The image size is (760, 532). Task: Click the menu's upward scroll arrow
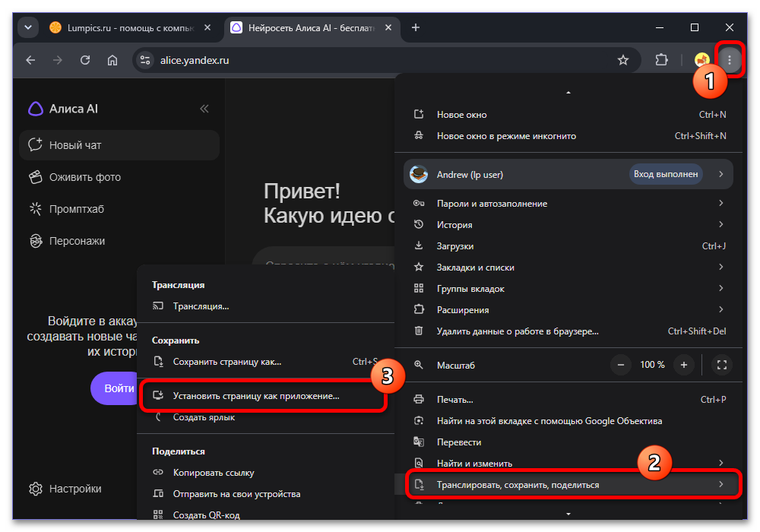(568, 92)
